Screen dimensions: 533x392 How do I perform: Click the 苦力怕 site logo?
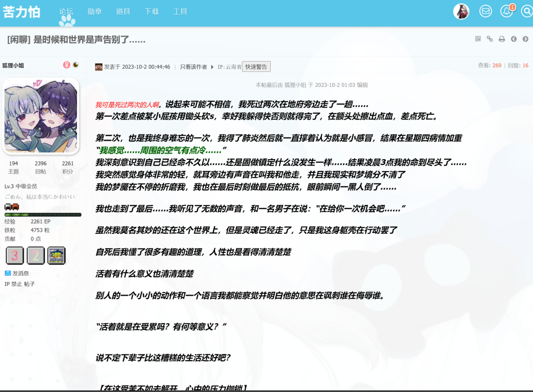pos(22,12)
